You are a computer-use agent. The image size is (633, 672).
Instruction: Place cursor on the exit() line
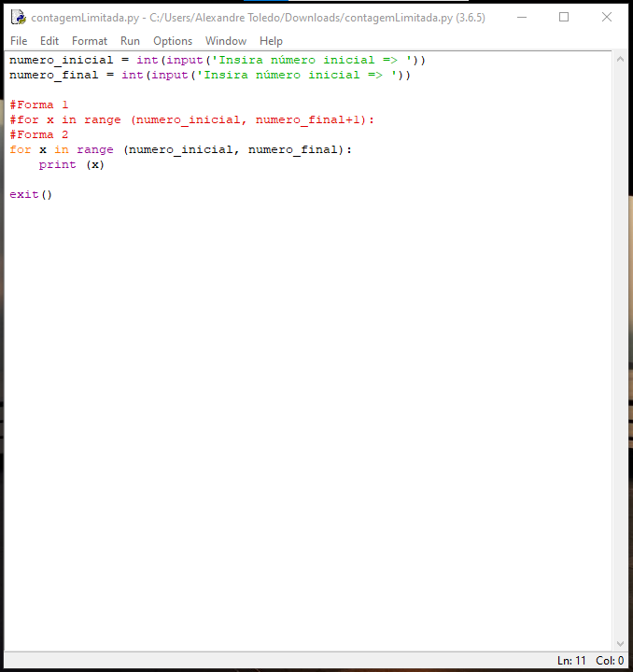tap(32, 194)
